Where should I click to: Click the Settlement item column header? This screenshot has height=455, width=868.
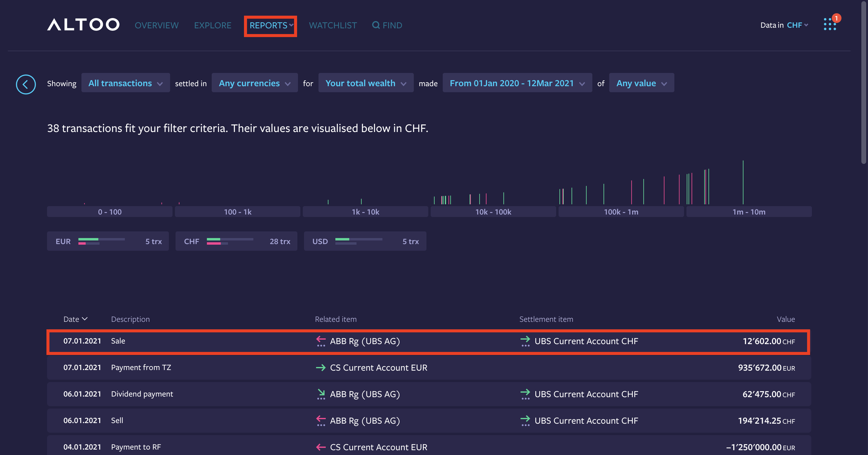pos(546,319)
